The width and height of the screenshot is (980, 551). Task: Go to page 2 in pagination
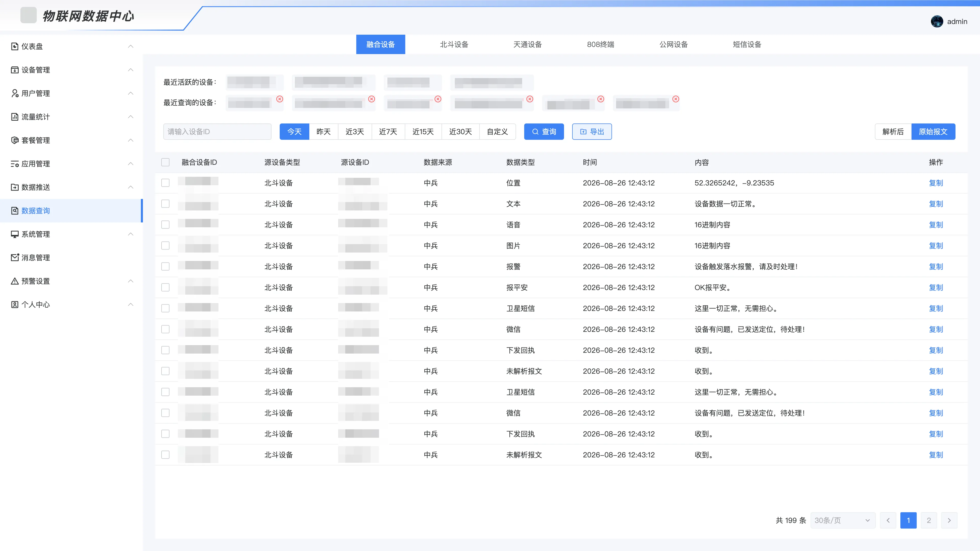coord(929,520)
